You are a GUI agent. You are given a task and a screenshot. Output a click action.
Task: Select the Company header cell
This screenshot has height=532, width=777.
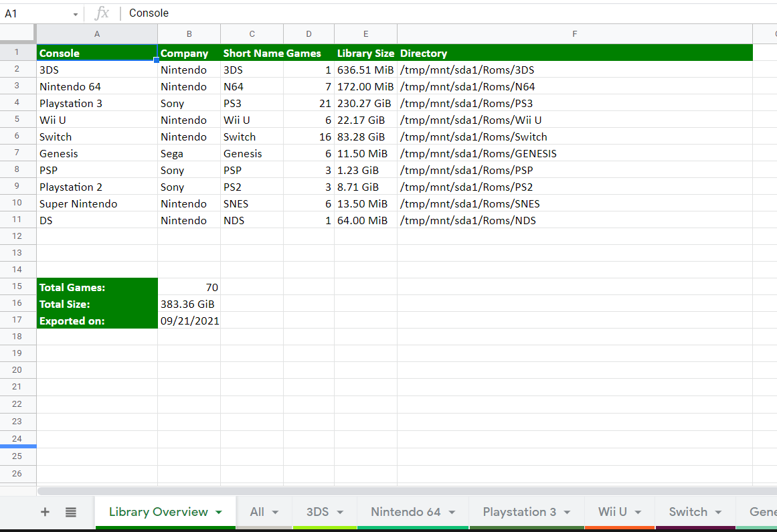click(x=189, y=53)
